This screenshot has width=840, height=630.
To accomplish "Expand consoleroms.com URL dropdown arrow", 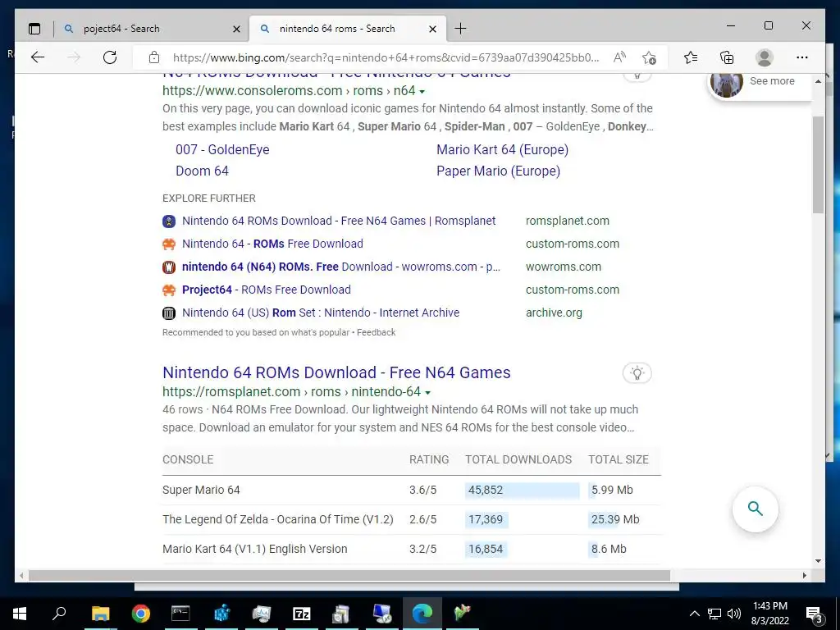I will [x=422, y=92].
